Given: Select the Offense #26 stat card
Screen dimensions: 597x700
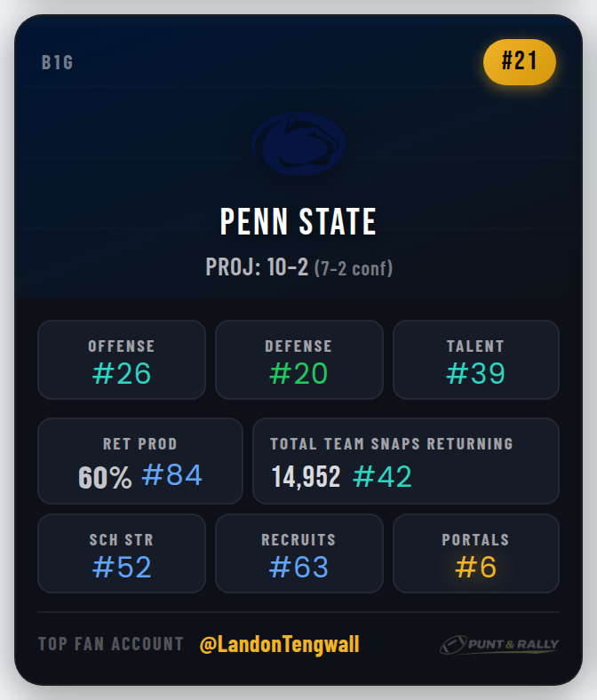Looking at the screenshot, I should [x=122, y=360].
